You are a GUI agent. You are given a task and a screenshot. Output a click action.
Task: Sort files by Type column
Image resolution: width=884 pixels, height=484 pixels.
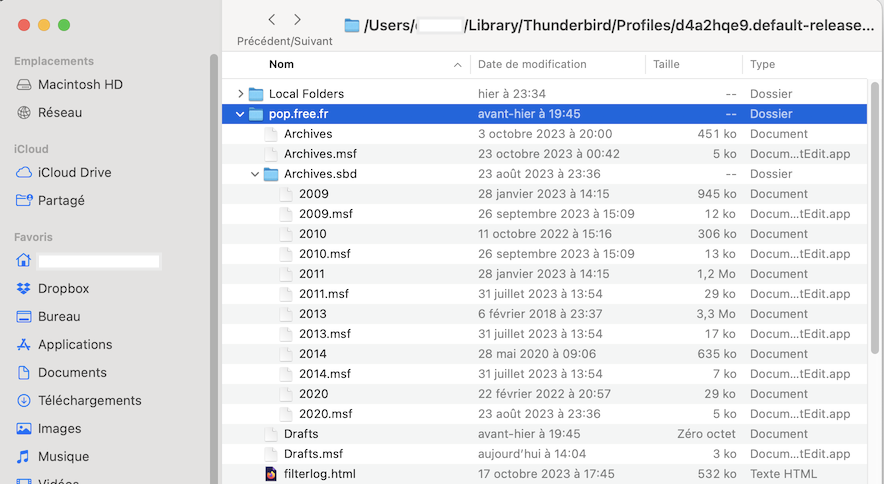tap(762, 64)
